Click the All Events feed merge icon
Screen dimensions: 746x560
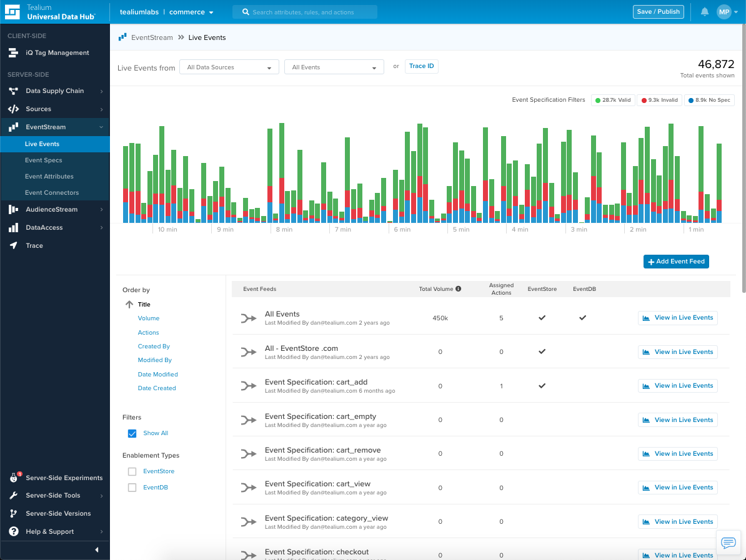tap(249, 318)
